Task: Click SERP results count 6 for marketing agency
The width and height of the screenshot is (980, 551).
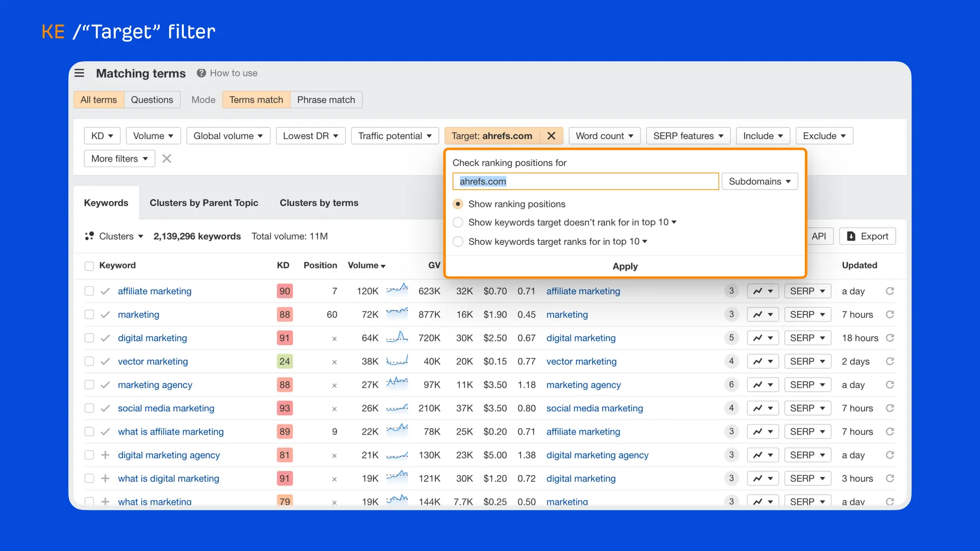Action: coord(731,385)
